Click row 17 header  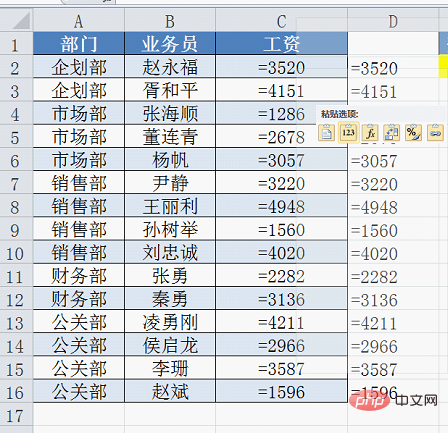click(x=16, y=416)
